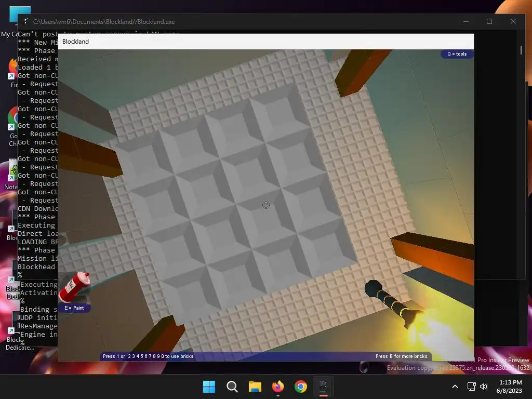Click the 'E = Paint' label

(x=74, y=308)
